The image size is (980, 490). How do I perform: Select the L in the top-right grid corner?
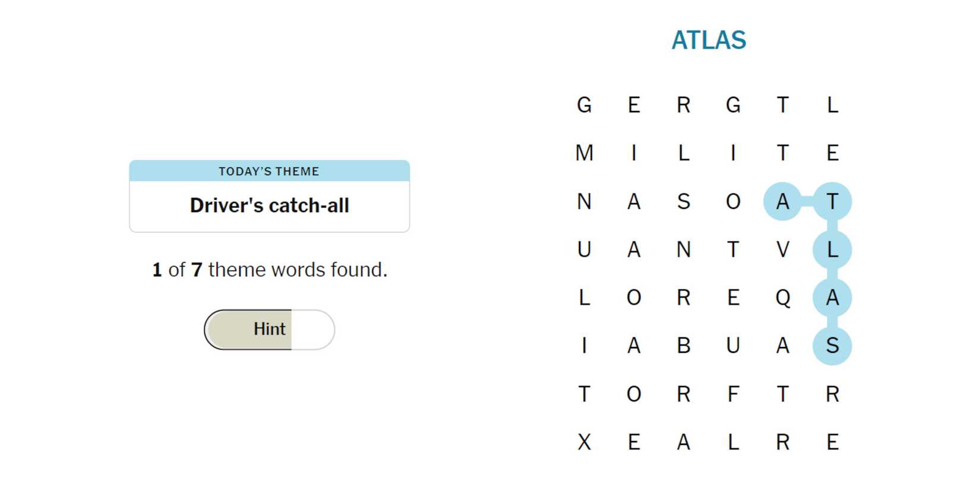832,105
